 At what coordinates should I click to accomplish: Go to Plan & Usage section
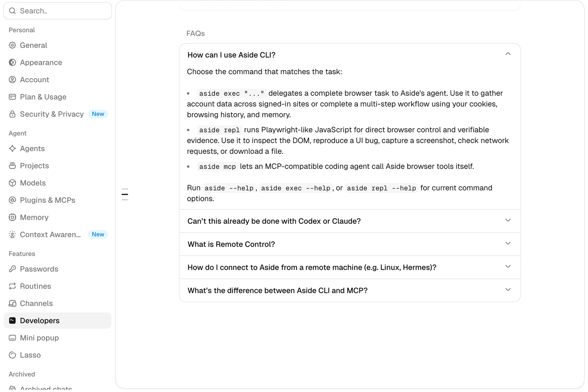[x=57, y=97]
